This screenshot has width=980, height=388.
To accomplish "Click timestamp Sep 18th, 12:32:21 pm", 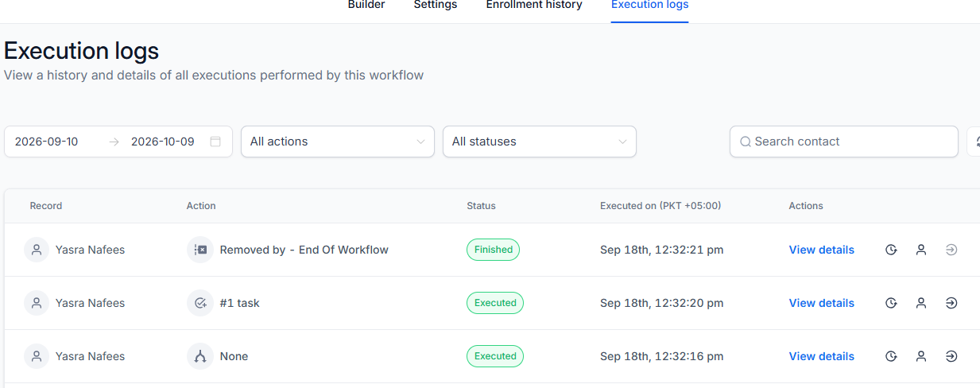I will (x=662, y=250).
